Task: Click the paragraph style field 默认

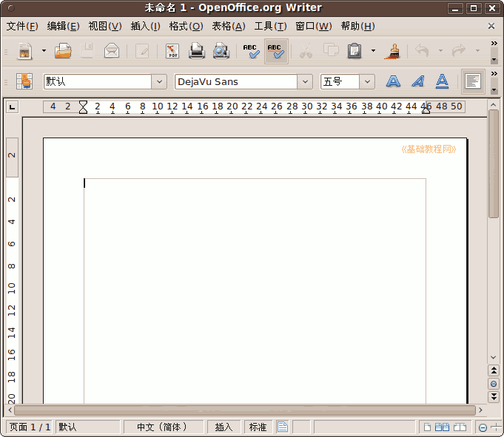Action: [98, 81]
